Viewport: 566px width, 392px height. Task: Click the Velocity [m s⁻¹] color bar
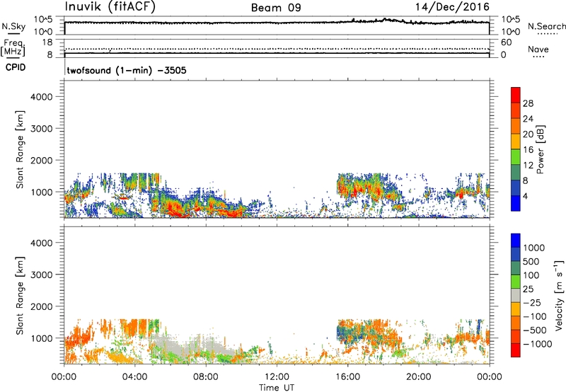click(516, 295)
